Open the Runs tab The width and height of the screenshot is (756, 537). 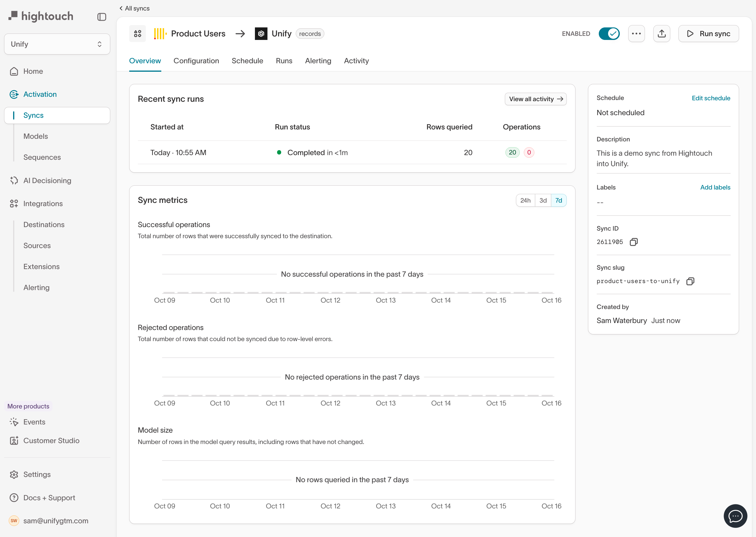[x=284, y=61]
